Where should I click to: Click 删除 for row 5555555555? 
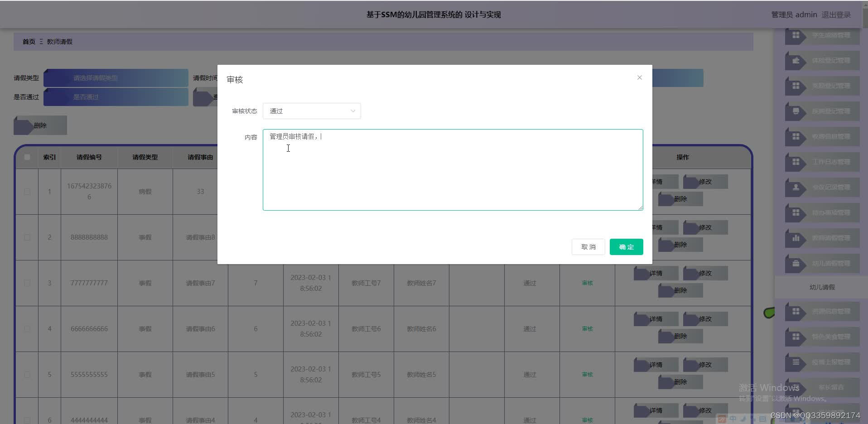click(680, 382)
